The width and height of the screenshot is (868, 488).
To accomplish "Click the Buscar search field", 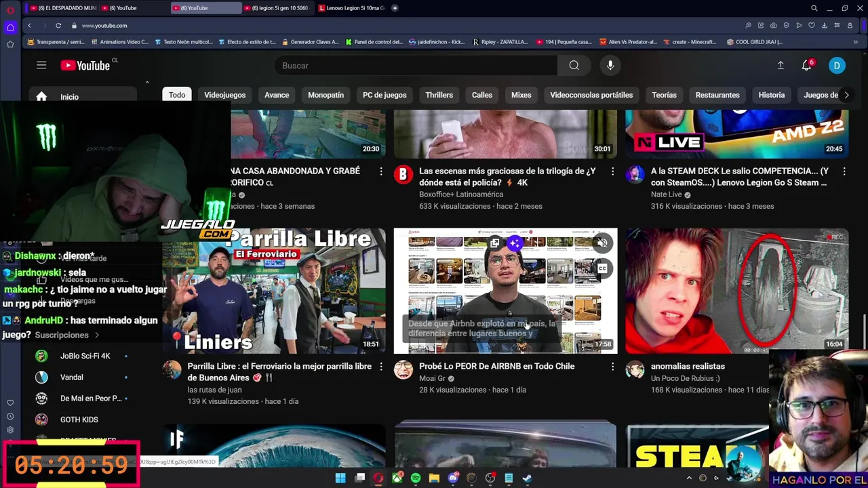I will pos(416,65).
